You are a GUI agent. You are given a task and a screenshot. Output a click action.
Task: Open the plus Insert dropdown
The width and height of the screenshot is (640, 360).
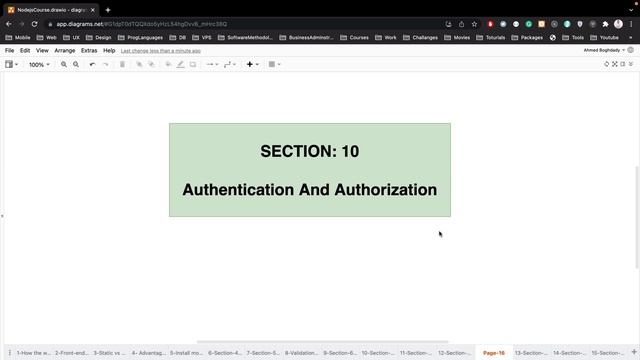(x=252, y=64)
